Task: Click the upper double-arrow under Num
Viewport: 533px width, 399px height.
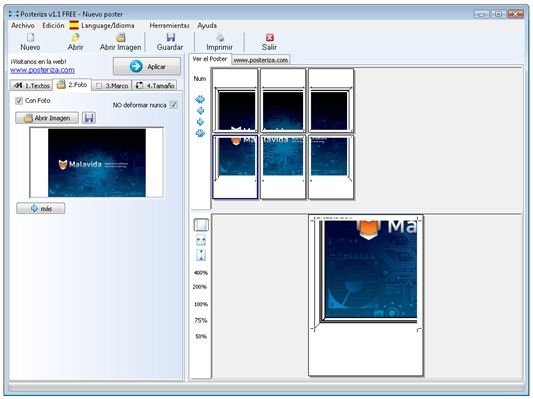Action: coord(200,99)
